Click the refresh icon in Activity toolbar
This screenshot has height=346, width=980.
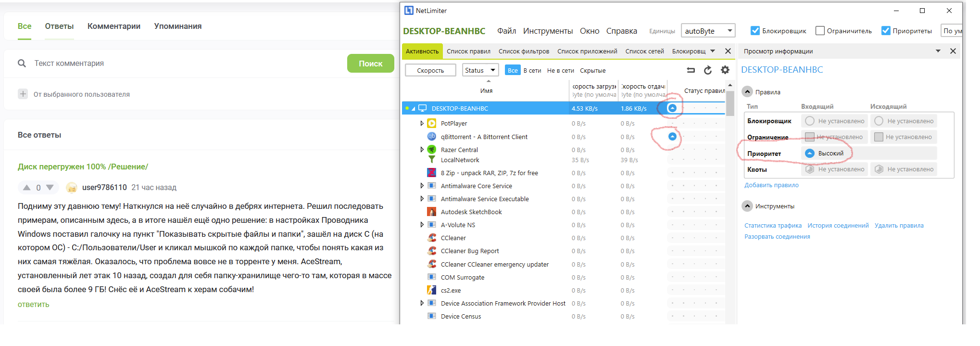pyautogui.click(x=708, y=70)
